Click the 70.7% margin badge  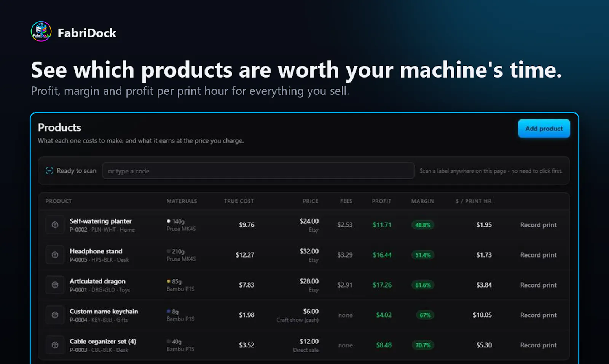(x=423, y=345)
